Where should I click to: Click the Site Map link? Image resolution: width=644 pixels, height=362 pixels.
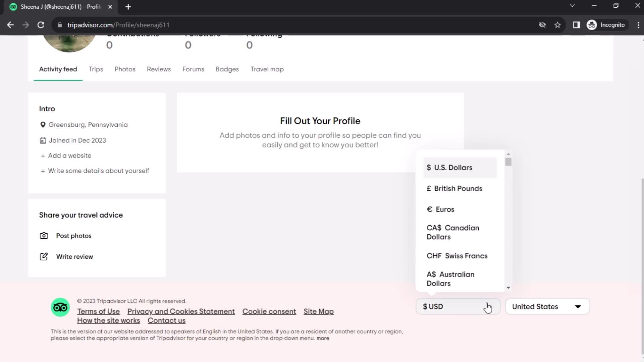(x=318, y=311)
